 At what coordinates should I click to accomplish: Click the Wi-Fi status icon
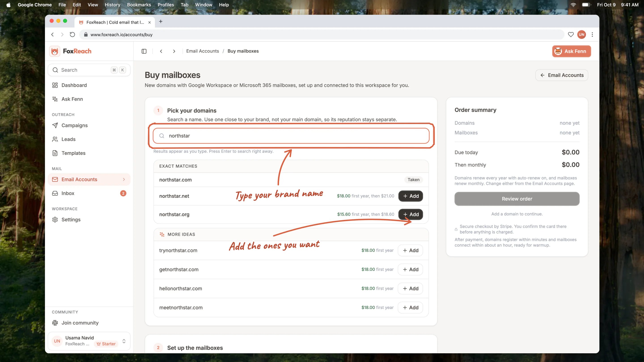coord(573,5)
